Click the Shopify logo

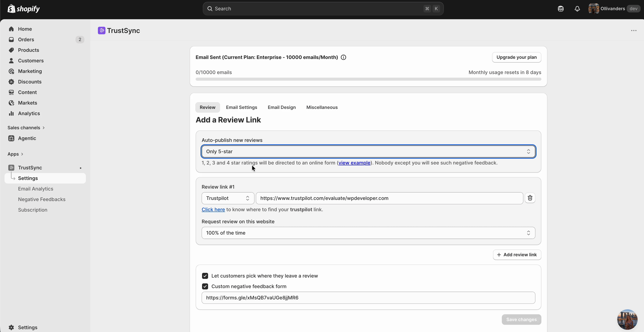24,9
